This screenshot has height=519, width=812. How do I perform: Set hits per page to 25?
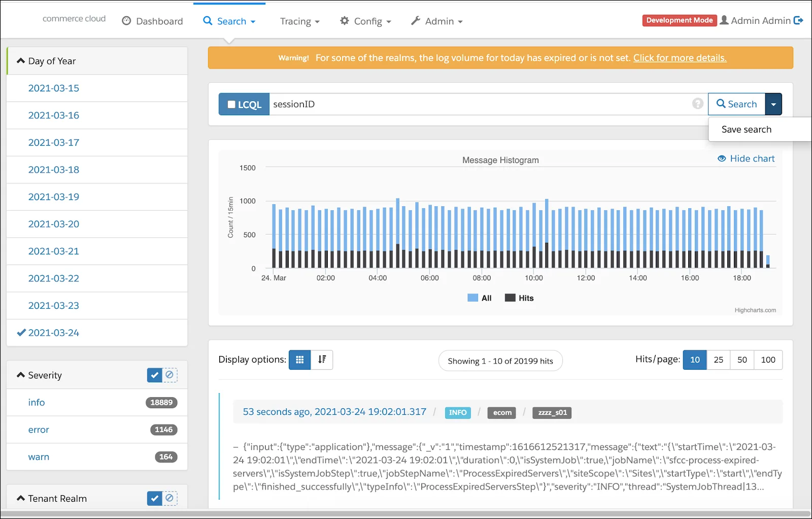[719, 360]
